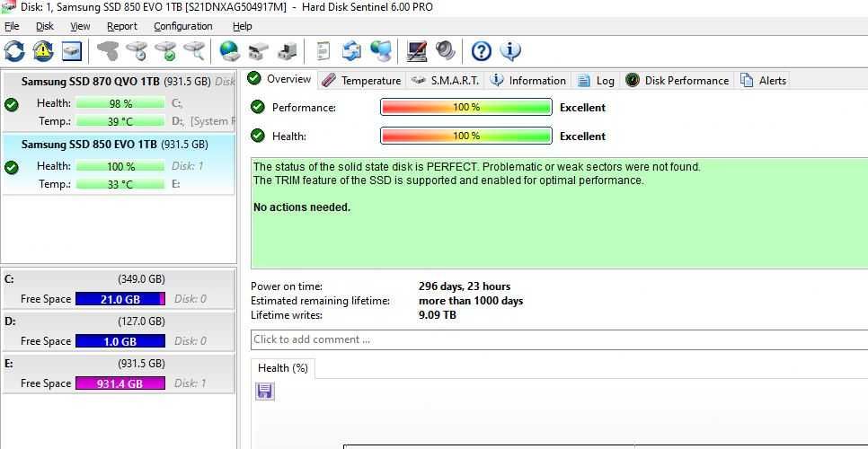The image size is (868, 449).
Task: Click the globe with monitor toolbar icon
Action: [380, 51]
